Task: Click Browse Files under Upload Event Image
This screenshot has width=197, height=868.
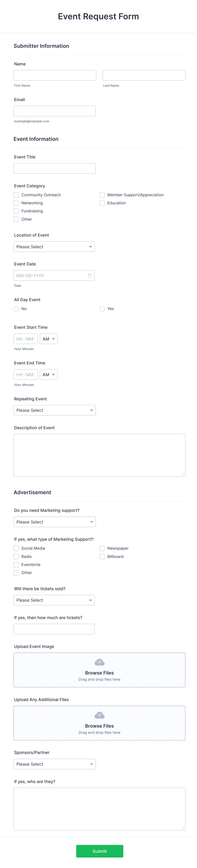Action: tap(99, 673)
